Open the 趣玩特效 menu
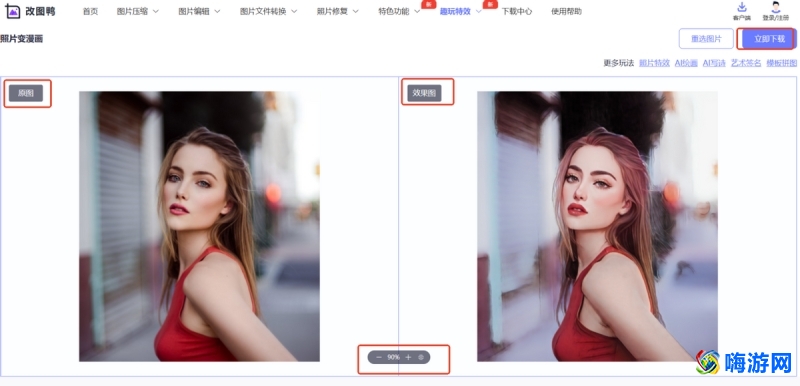The height and width of the screenshot is (386, 800). click(455, 11)
